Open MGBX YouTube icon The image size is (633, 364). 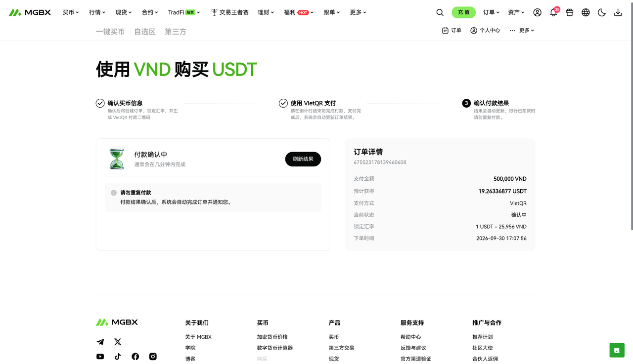[x=100, y=357]
